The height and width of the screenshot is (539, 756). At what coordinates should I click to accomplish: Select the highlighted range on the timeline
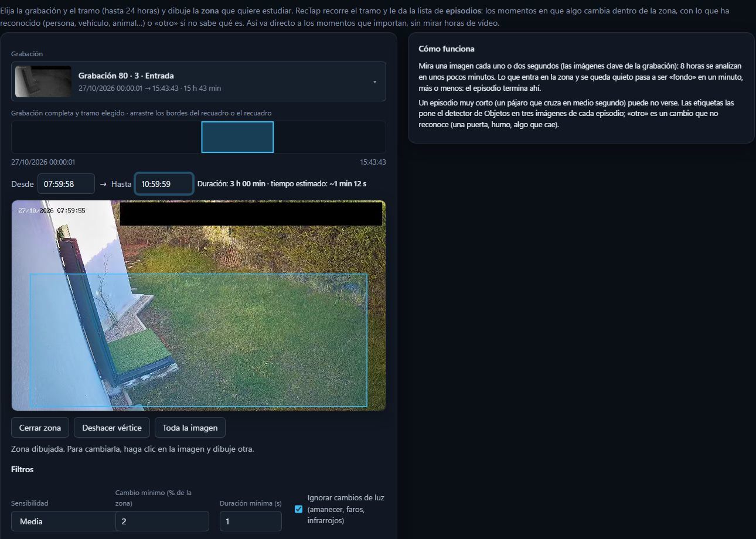(x=237, y=137)
